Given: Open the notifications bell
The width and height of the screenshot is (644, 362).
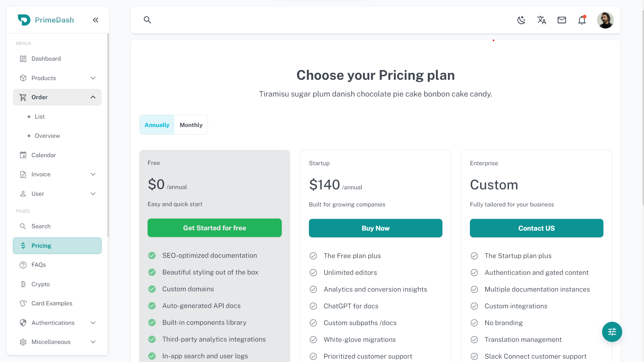Looking at the screenshot, I should [x=582, y=20].
